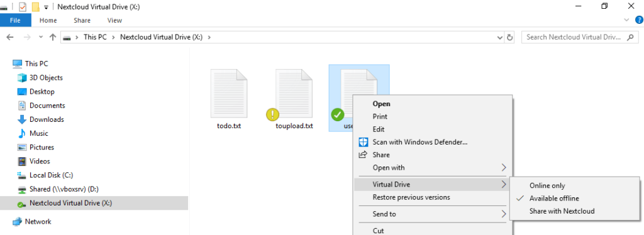Click the Windows Defender shield icon
The height and width of the screenshot is (235, 644).
[x=363, y=142]
